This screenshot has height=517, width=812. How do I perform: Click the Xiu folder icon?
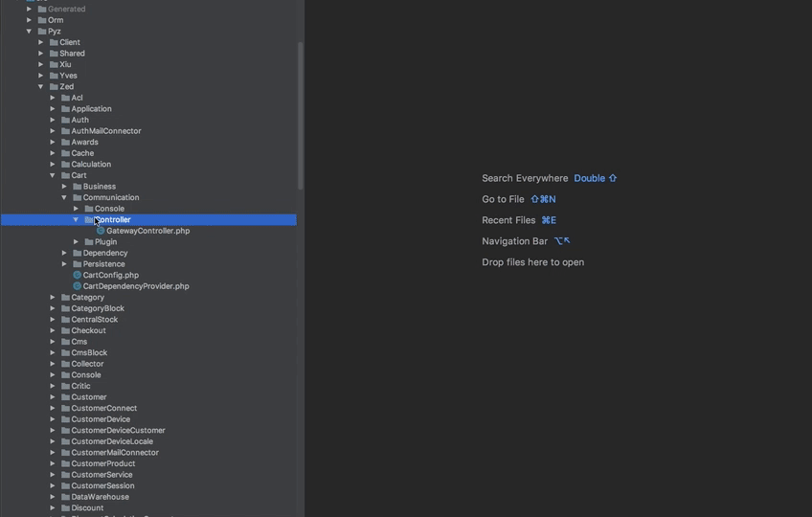54,65
